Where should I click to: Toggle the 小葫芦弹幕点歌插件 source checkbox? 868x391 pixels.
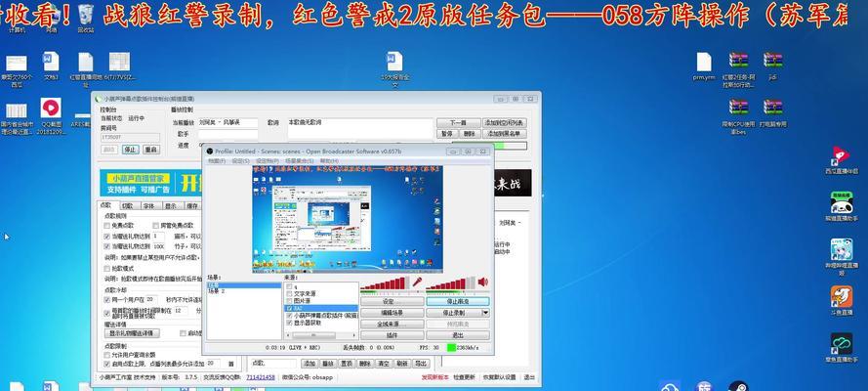point(289,315)
